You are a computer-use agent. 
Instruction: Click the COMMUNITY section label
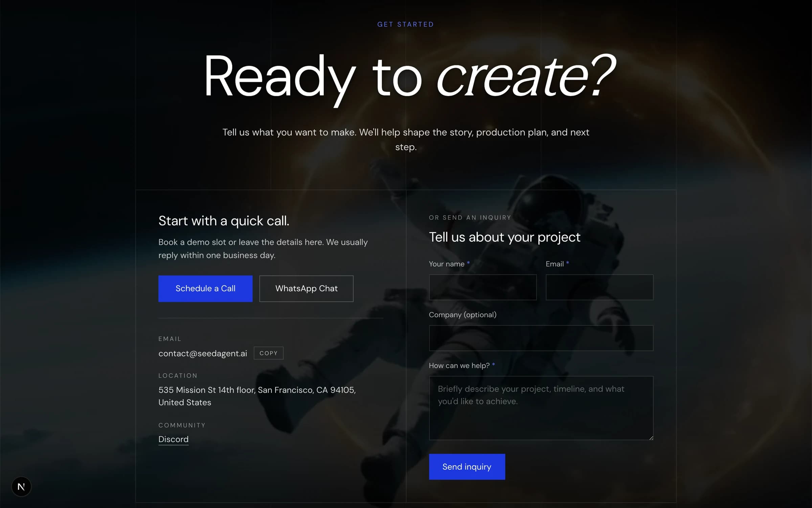click(182, 425)
